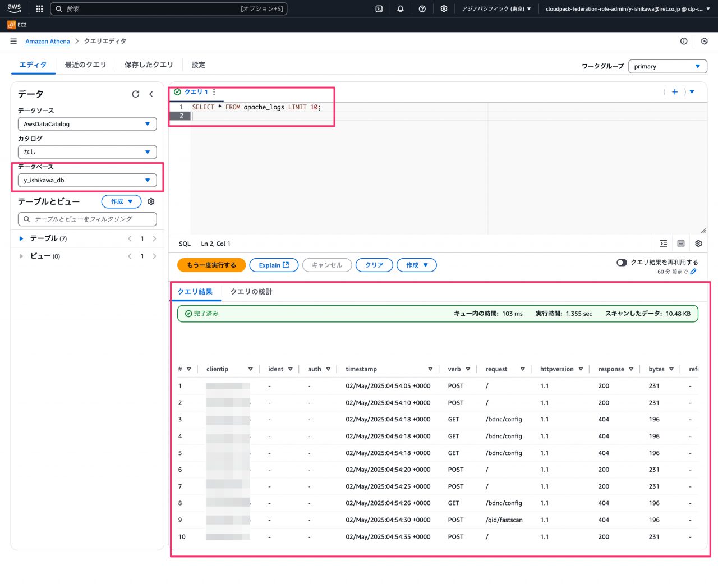Sort by the clientip column
Image resolution: width=718 pixels, height=588 pixels.
click(x=250, y=369)
